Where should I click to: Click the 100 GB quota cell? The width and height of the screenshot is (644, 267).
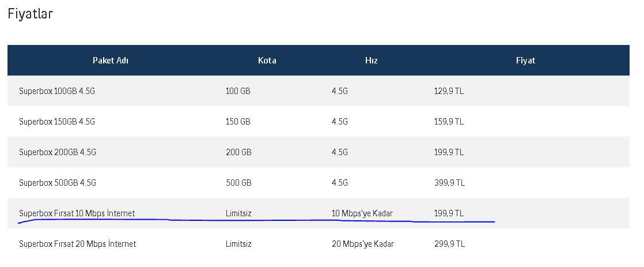pyautogui.click(x=238, y=91)
